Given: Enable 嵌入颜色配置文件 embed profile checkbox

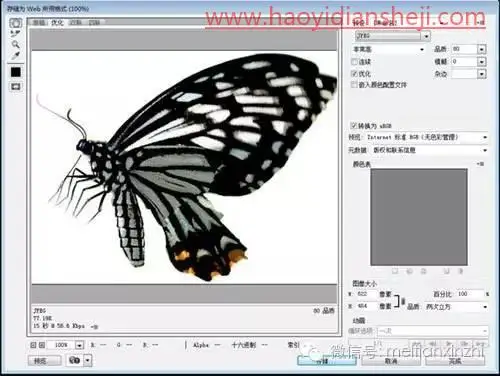Looking at the screenshot, I should [354, 85].
